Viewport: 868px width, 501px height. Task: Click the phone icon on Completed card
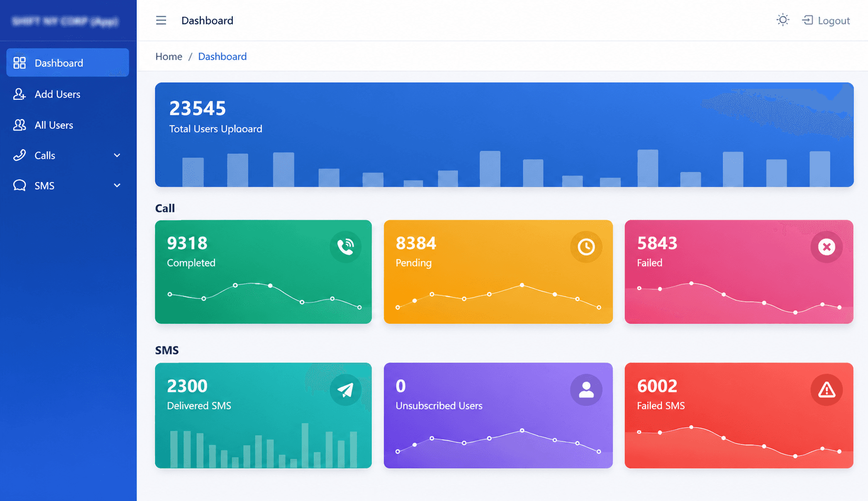click(345, 247)
